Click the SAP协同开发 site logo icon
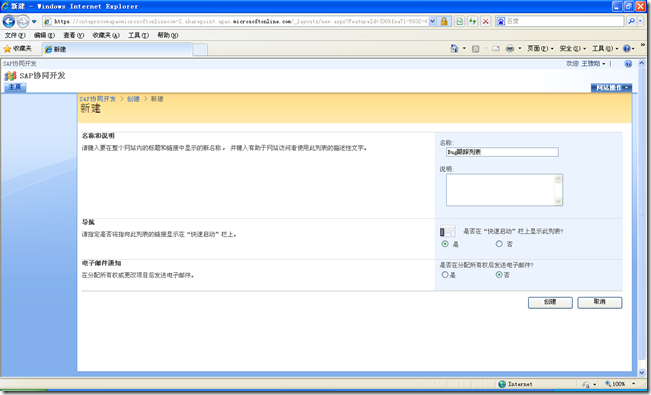This screenshot has width=651, height=395. (x=10, y=76)
